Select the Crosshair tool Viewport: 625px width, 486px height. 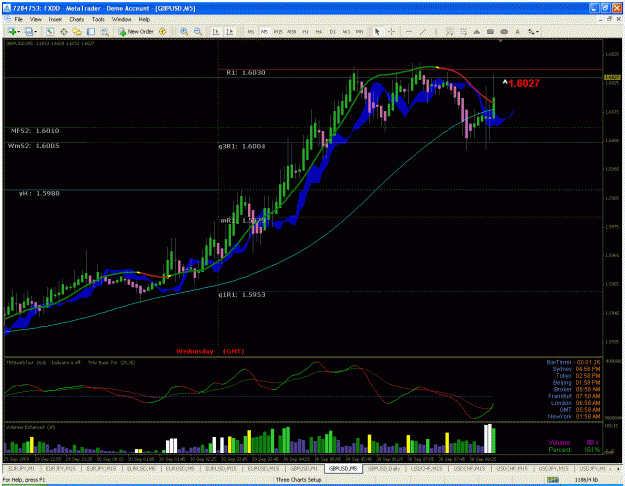(391, 31)
